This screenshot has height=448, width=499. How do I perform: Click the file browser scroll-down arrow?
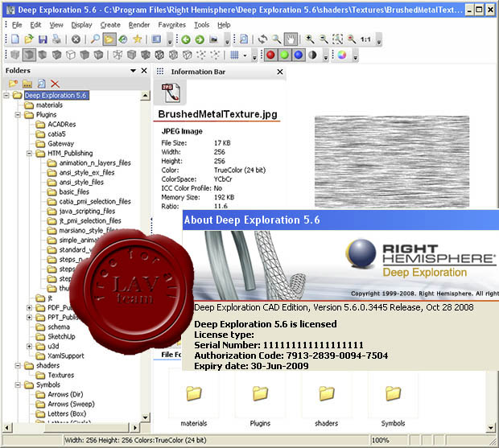[x=491, y=428]
